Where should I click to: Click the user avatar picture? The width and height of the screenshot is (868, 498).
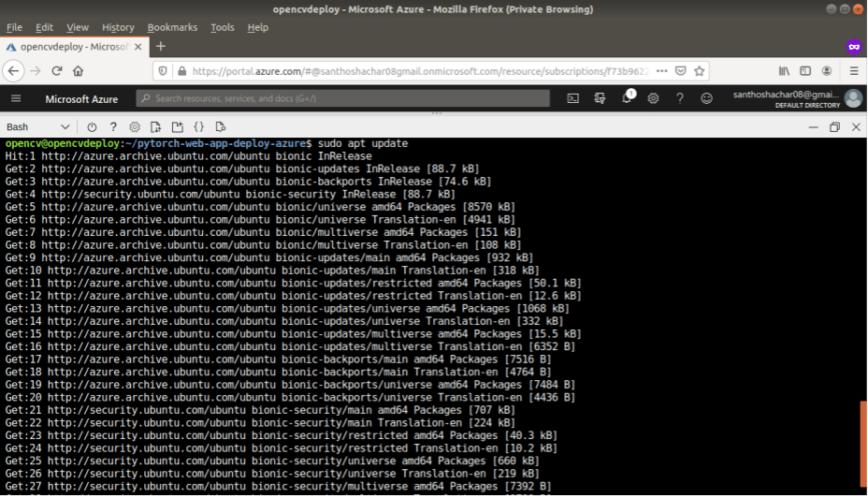[854, 98]
